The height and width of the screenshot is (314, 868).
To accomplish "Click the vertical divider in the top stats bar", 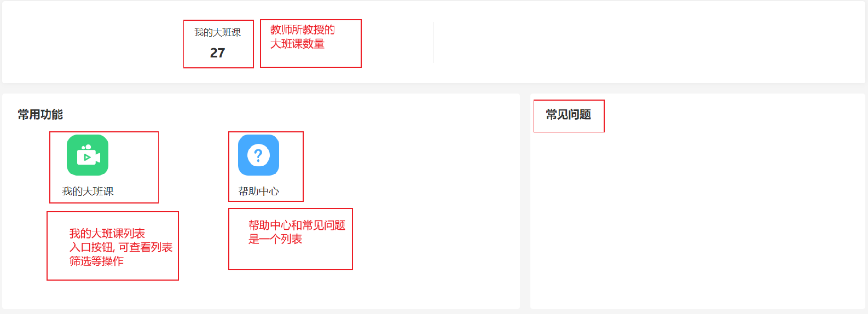I will tap(433, 43).
